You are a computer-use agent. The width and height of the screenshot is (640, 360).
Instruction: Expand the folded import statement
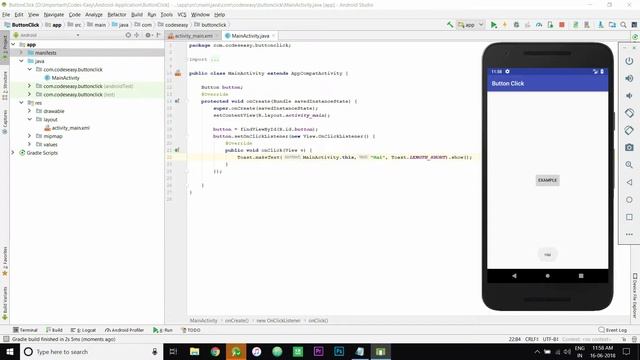click(215, 59)
